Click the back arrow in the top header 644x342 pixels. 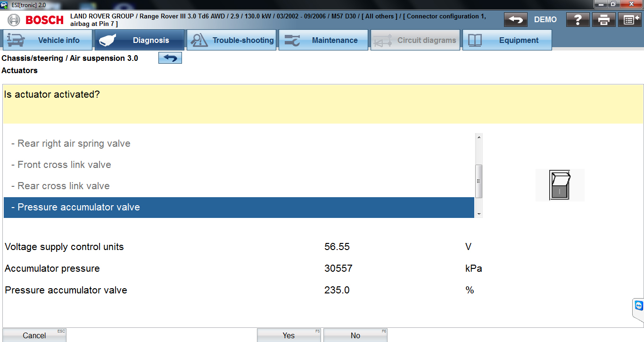pyautogui.click(x=516, y=20)
